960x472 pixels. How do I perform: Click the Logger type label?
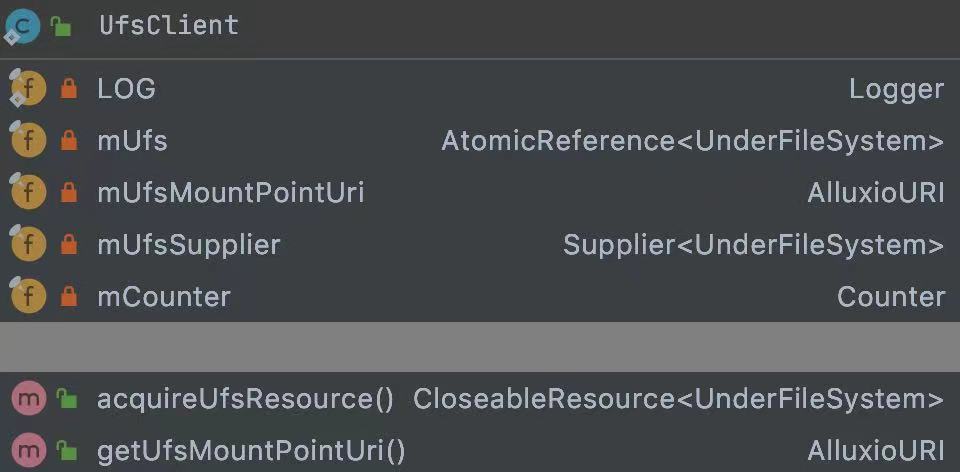click(x=896, y=91)
